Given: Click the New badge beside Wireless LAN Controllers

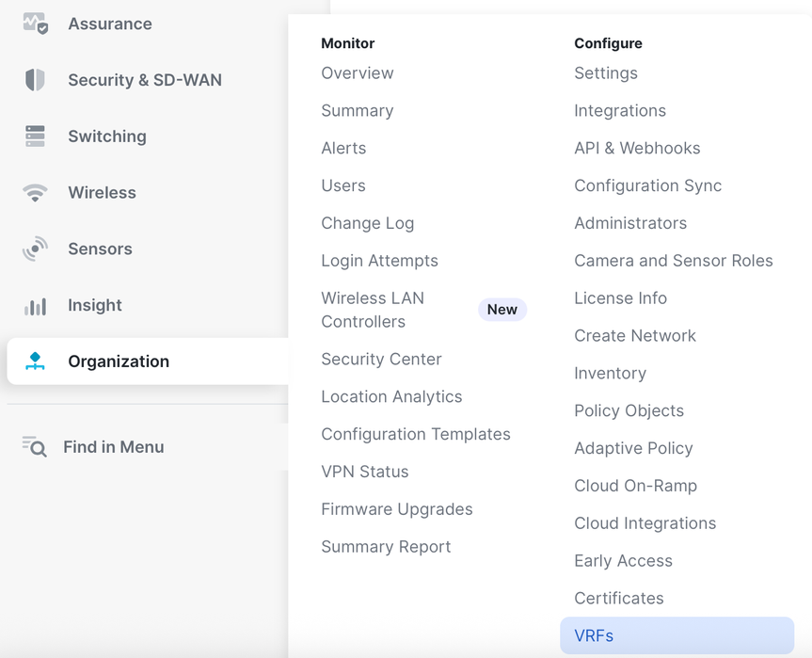Looking at the screenshot, I should (x=502, y=310).
